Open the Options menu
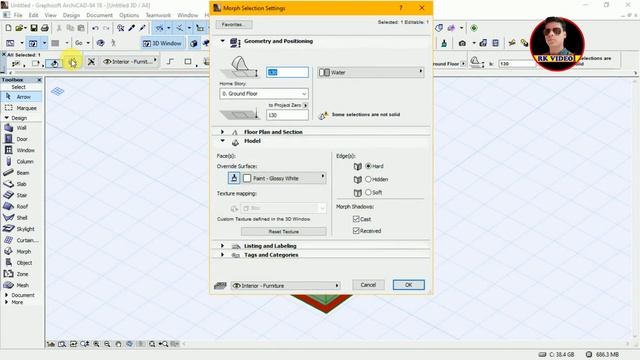The image size is (640, 360). tap(129, 15)
